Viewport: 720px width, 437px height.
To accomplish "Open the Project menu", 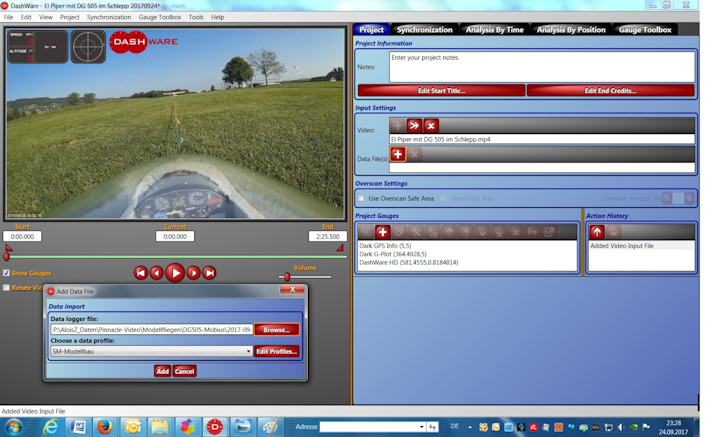I will (69, 17).
